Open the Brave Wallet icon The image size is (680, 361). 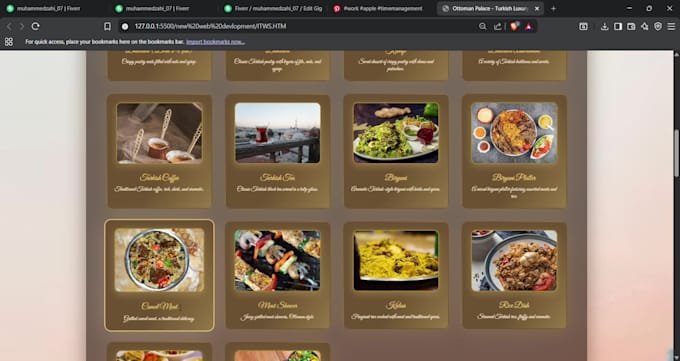coord(631,26)
